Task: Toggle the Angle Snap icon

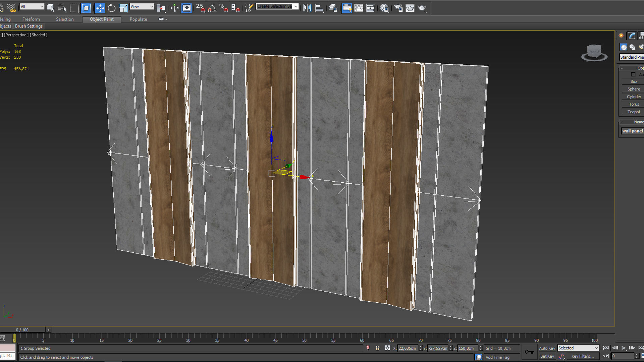Action: coord(212,8)
